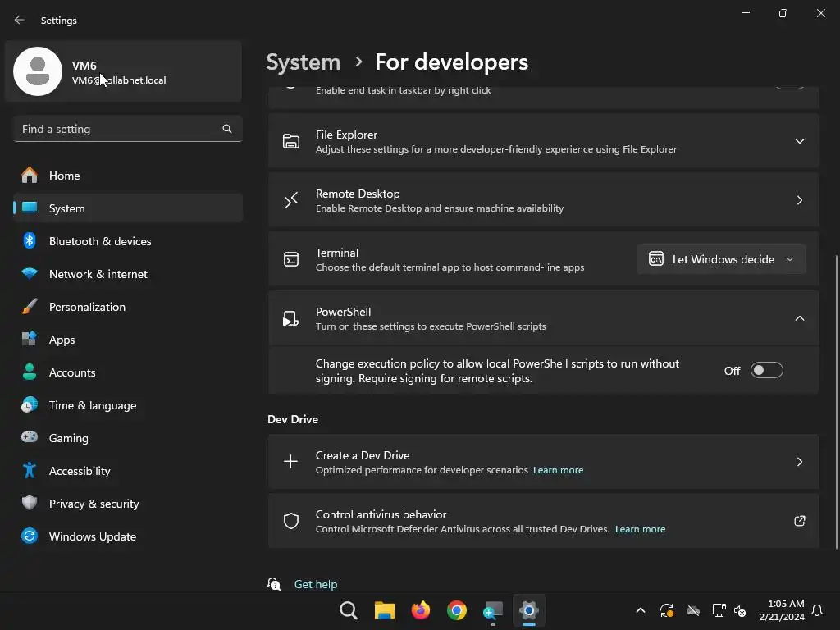
Task: Click the plus icon for Create a Dev Drive
Action: 291,461
